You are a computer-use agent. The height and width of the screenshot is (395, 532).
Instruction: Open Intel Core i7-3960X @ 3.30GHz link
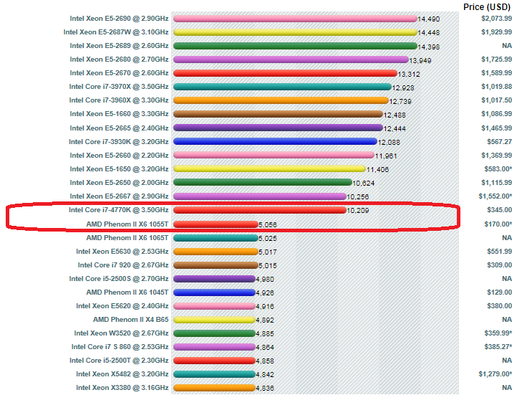(119, 100)
